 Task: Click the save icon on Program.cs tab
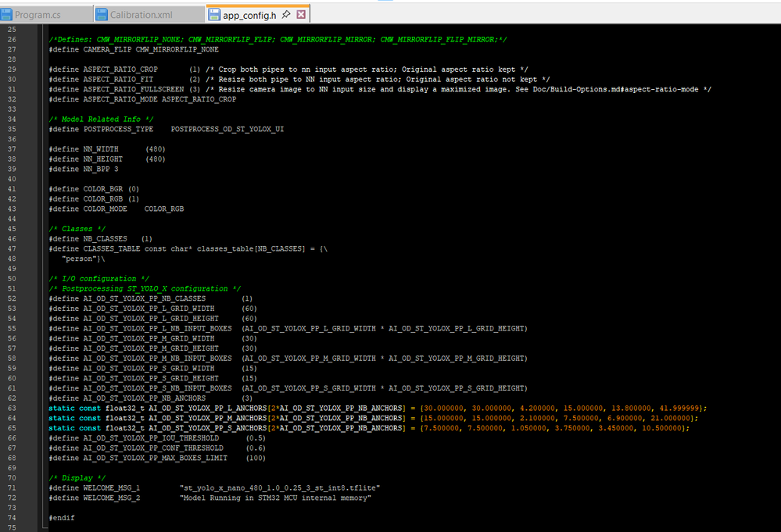point(6,14)
